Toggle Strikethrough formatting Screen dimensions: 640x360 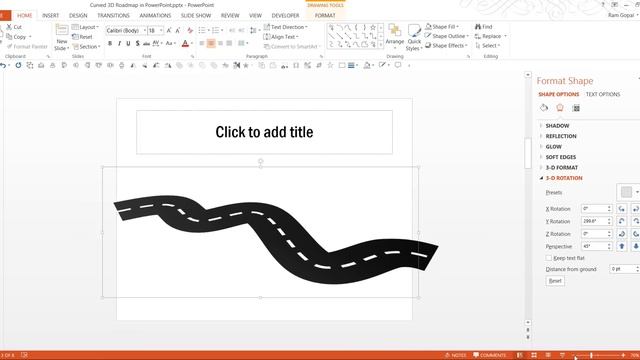[147, 43]
